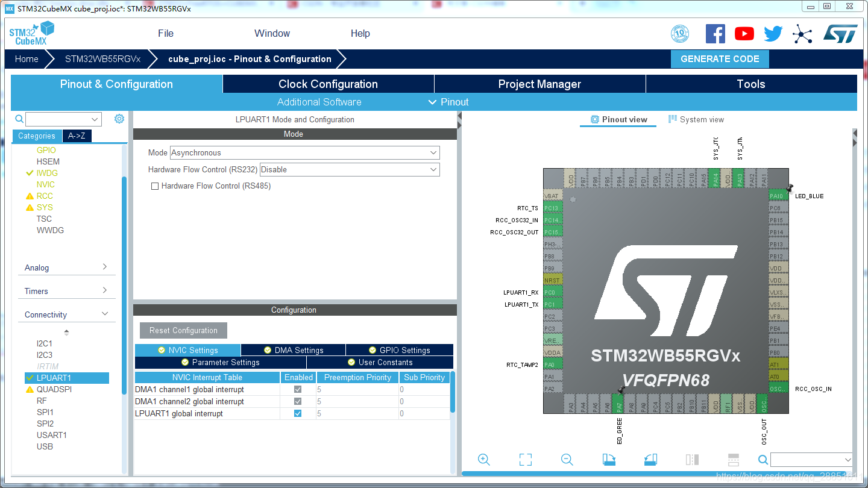Click the ST logo icon
The height and width of the screenshot is (488, 868).
tap(840, 34)
